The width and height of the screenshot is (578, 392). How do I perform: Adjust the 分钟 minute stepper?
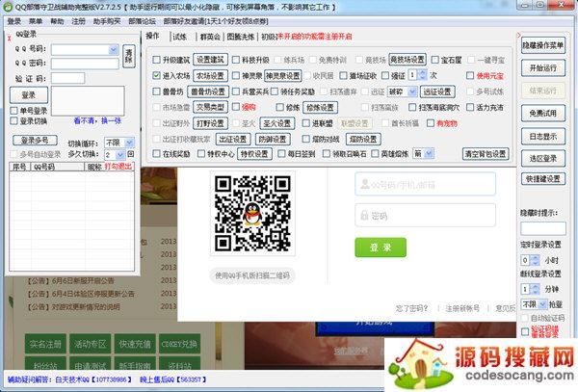[536, 289]
